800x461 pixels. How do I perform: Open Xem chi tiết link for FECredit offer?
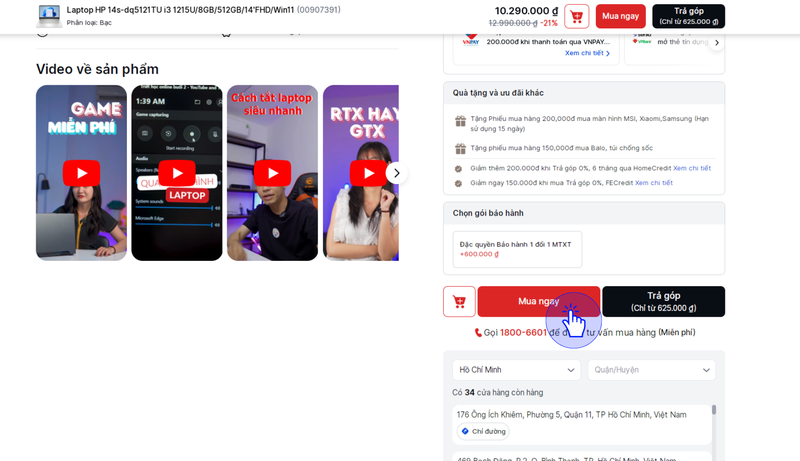coord(654,183)
